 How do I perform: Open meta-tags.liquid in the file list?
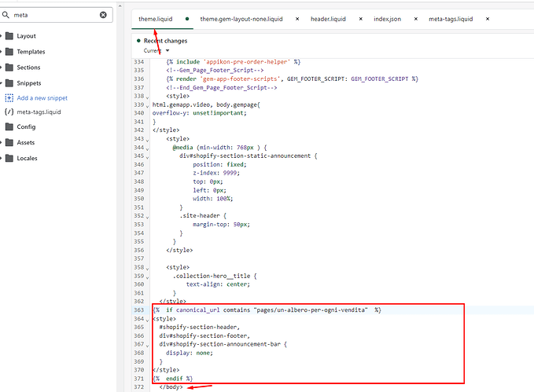[x=39, y=112]
